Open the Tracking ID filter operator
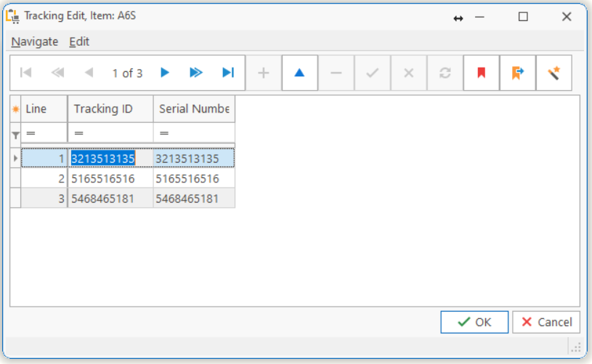This screenshot has width=592, height=364. tap(78, 134)
